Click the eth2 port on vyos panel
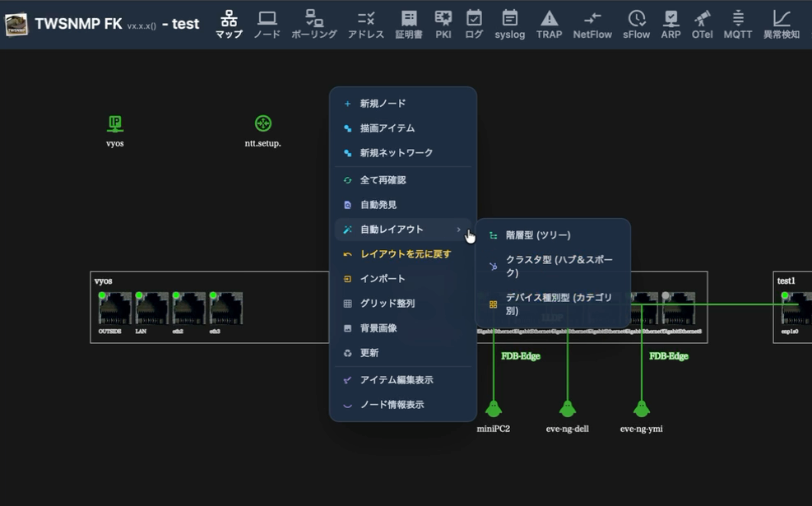 [x=189, y=309]
